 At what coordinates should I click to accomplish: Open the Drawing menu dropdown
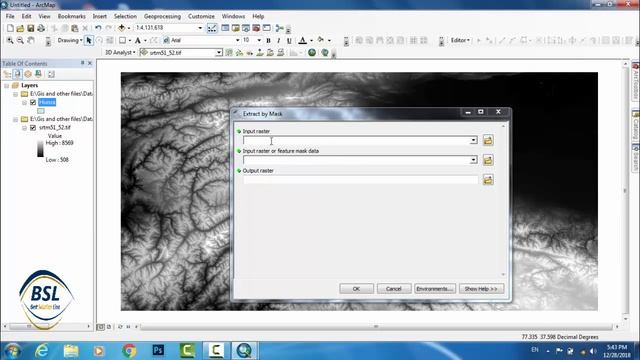[70, 40]
